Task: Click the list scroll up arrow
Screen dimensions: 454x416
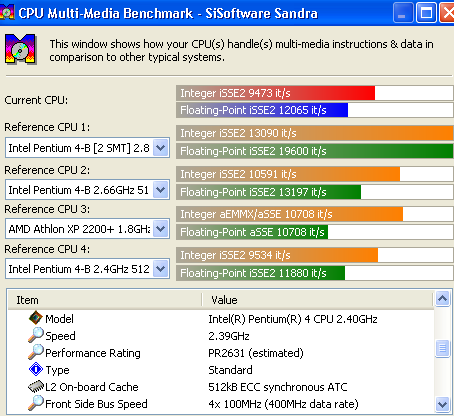Action: pos(443,298)
